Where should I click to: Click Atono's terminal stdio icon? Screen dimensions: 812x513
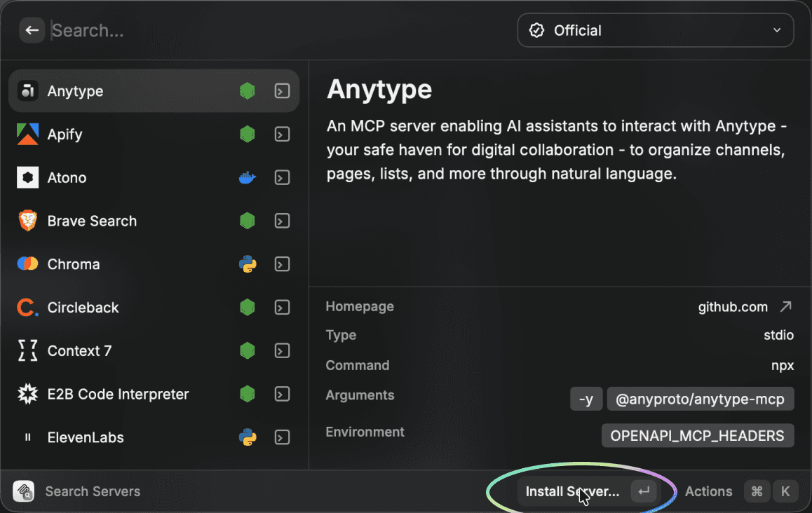(282, 177)
